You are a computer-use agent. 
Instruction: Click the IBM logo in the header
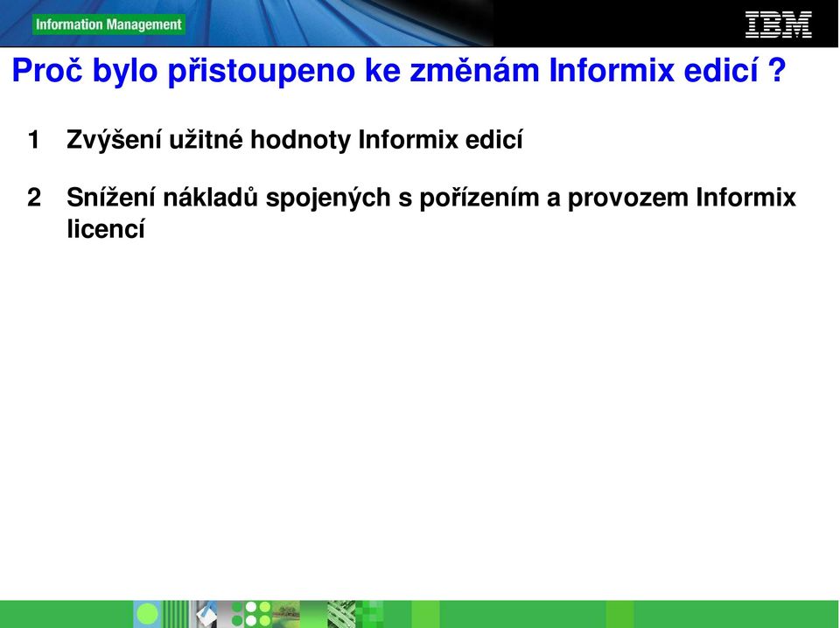[779, 24]
